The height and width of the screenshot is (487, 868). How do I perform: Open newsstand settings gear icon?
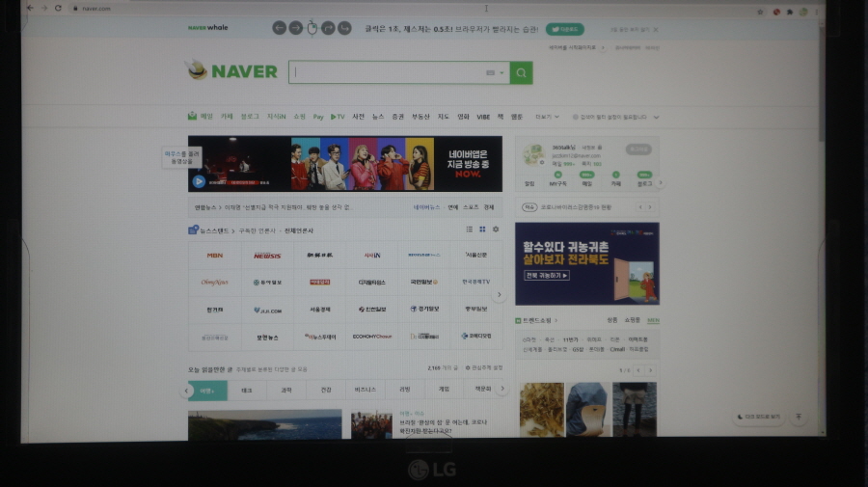[x=496, y=230]
